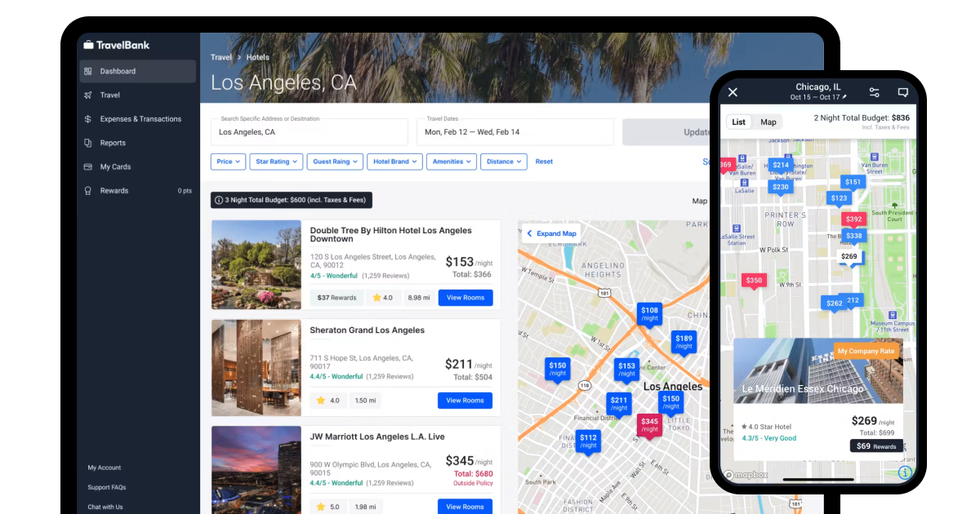Viewport: 980px width, 514px height.
Task: Click the My Cards credit card icon
Action: (x=88, y=166)
